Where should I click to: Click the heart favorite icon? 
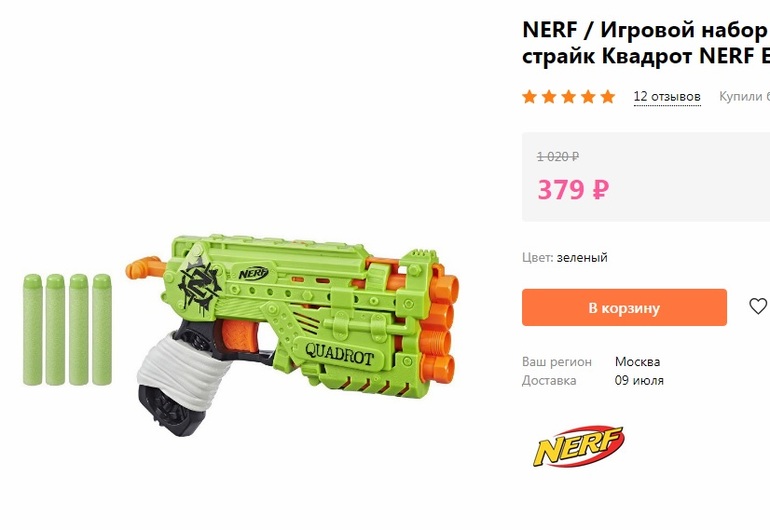tap(758, 306)
